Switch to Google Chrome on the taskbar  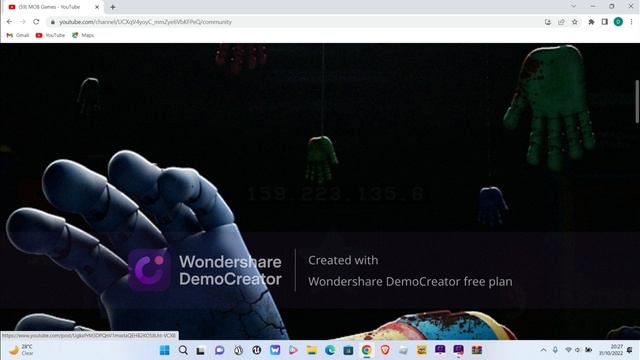tap(367, 350)
